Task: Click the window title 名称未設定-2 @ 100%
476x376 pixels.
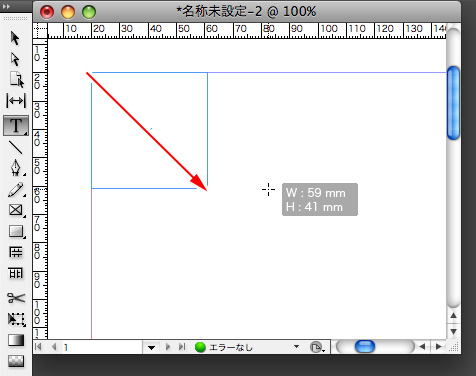Action: 246,12
